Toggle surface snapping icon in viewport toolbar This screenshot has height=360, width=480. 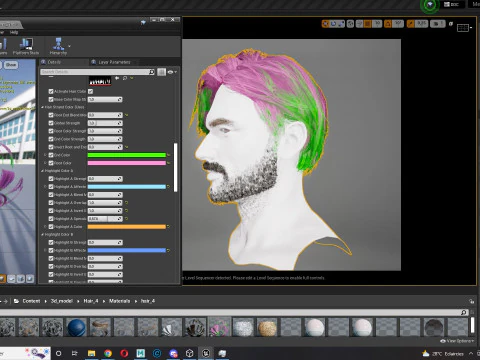pos(359,24)
